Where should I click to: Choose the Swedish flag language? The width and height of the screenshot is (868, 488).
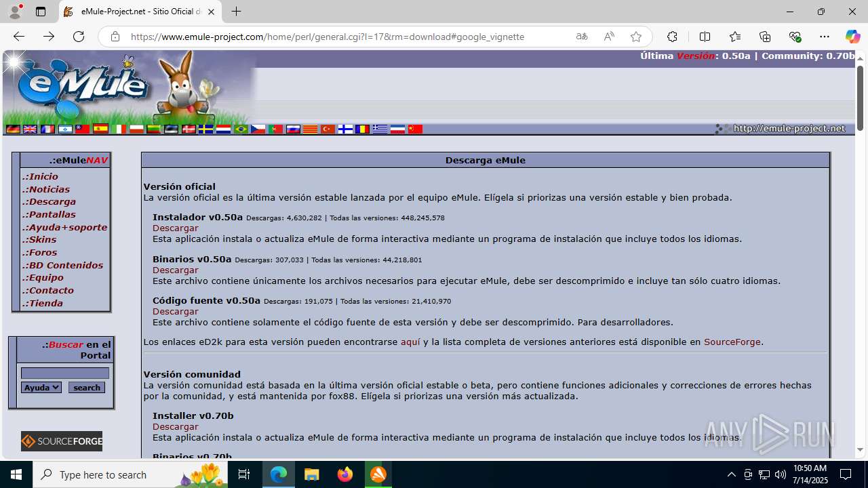(x=205, y=129)
